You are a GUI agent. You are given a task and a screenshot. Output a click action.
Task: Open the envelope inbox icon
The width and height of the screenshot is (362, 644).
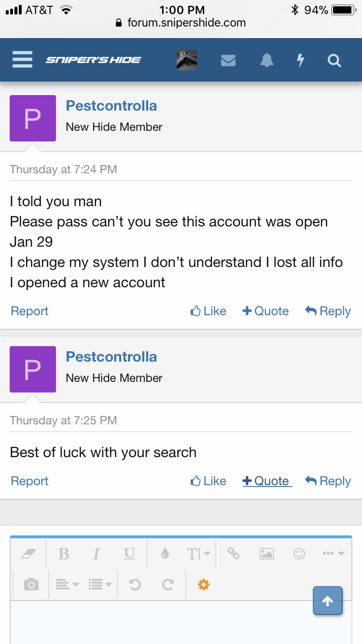click(228, 60)
